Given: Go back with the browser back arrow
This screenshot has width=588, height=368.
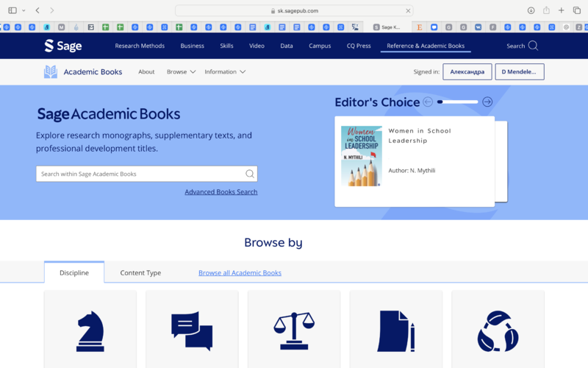Looking at the screenshot, I should coord(37,10).
